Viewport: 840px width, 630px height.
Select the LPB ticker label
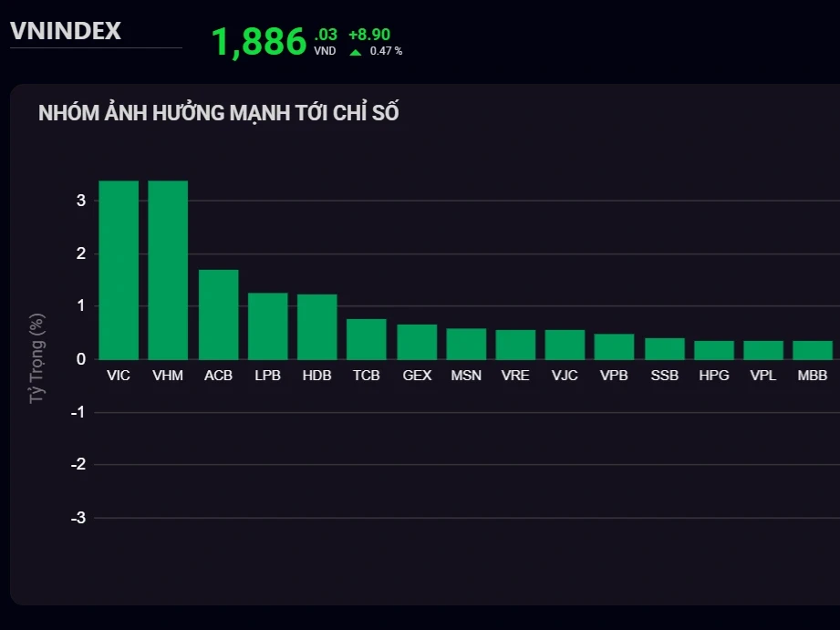tap(268, 376)
